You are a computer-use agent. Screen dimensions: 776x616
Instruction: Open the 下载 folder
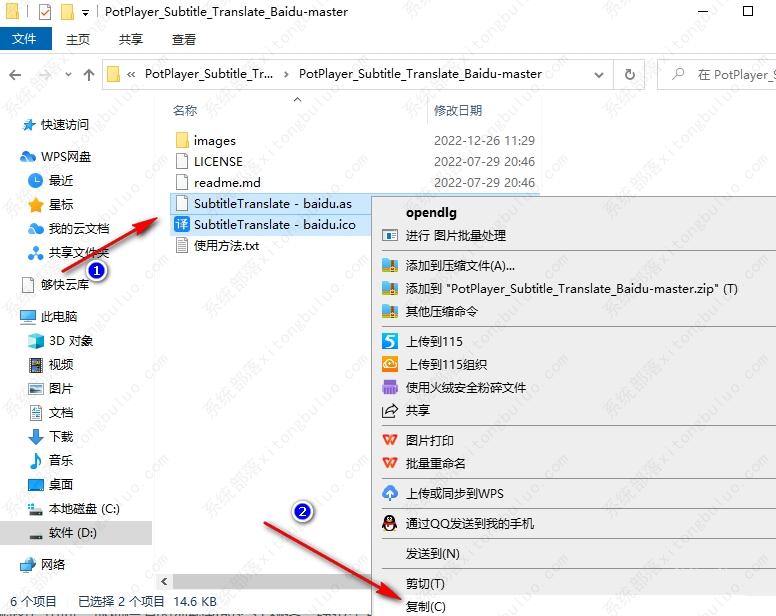click(61, 436)
